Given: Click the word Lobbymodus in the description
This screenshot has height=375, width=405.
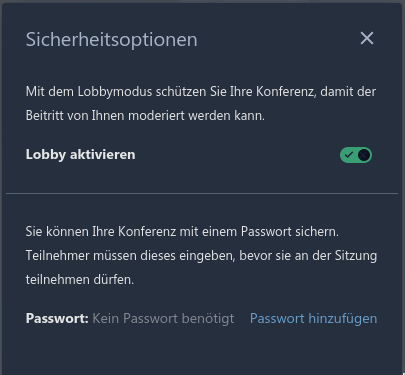Looking at the screenshot, I should point(115,92).
